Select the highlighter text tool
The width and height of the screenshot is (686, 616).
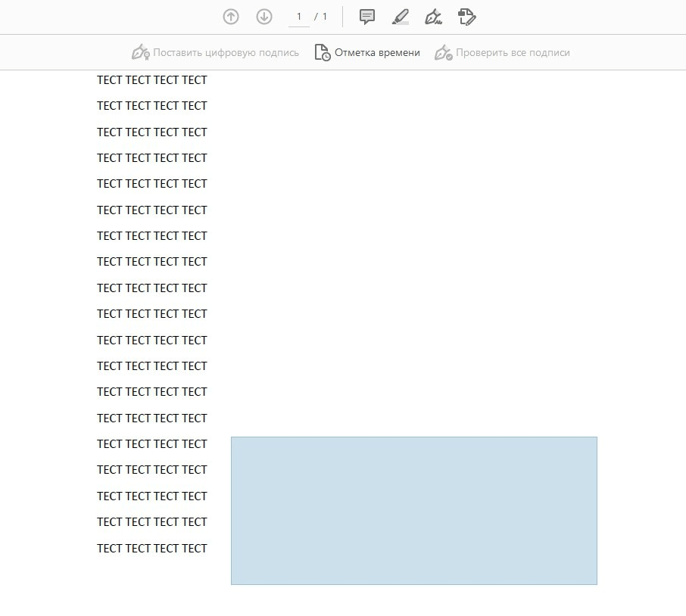tap(401, 17)
